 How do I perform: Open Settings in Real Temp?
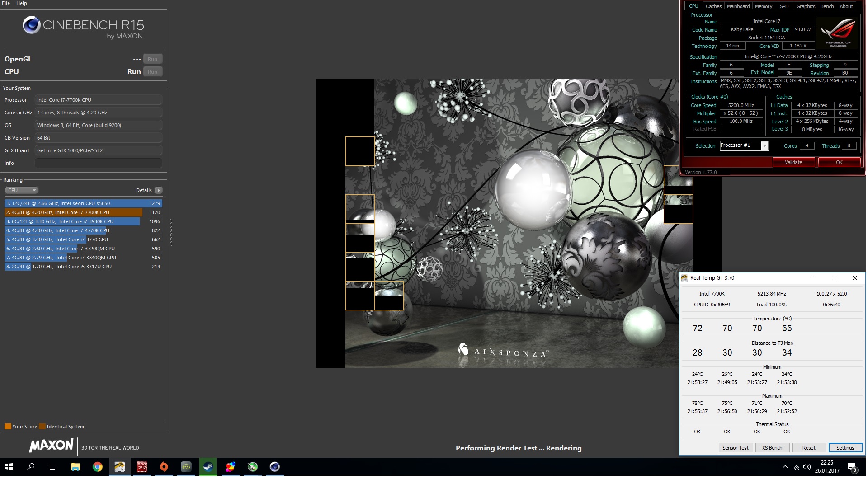pos(845,448)
